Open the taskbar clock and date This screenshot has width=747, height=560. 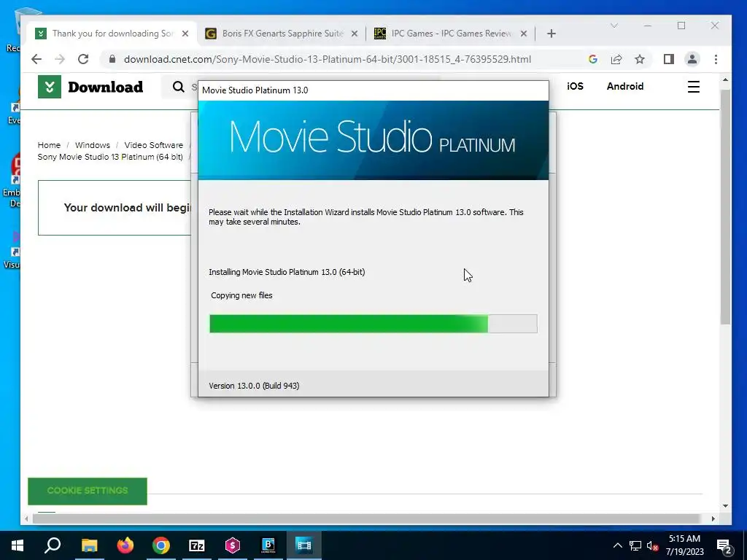tap(684, 545)
